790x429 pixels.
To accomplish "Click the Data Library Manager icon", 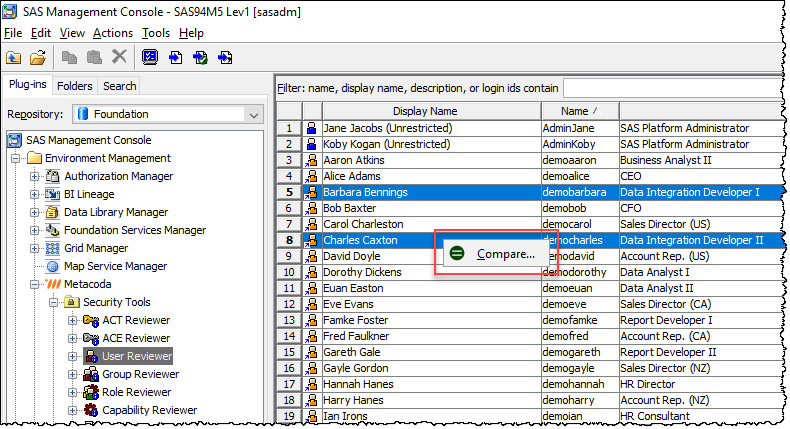I will (52, 212).
